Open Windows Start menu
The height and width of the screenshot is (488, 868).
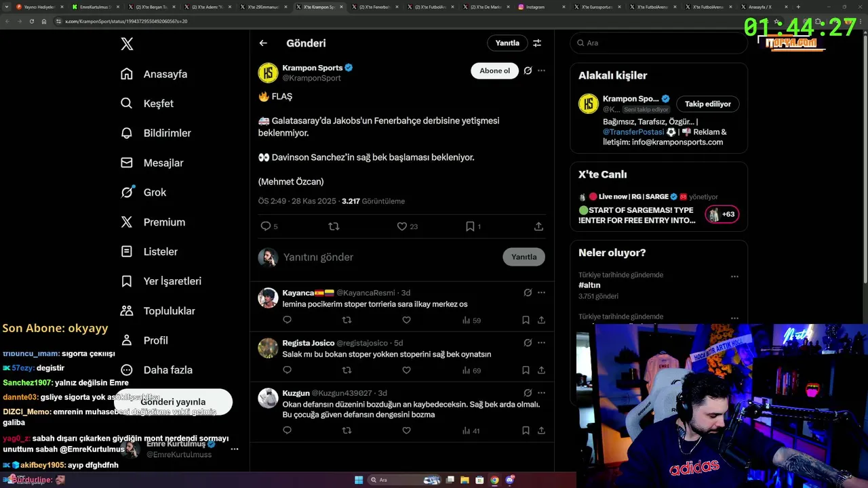(x=359, y=480)
